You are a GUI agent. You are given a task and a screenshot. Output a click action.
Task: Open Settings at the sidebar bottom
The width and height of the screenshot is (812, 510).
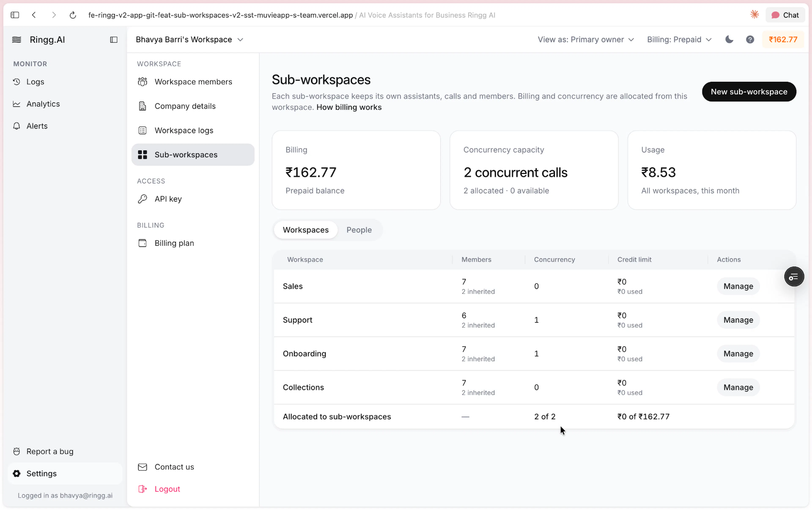pos(65,474)
